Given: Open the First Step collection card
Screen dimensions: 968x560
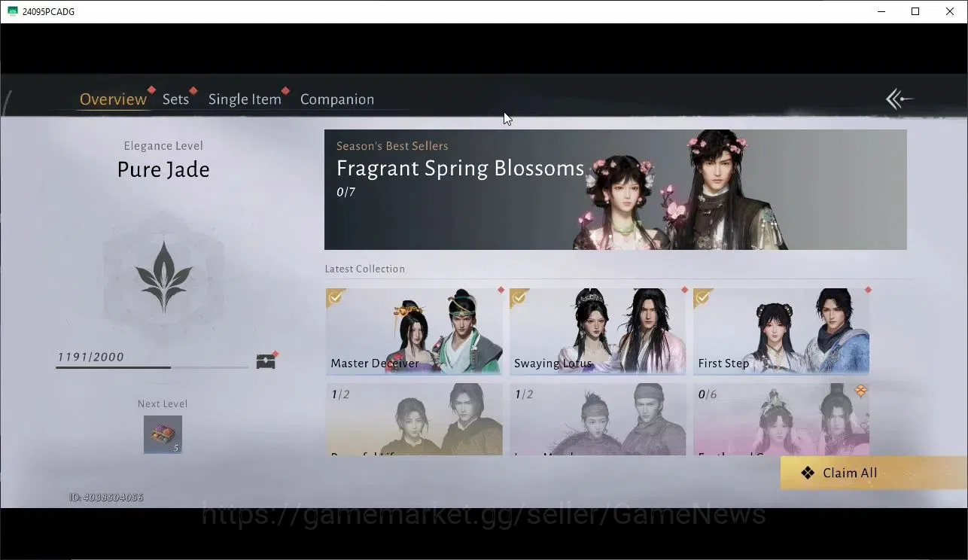Looking at the screenshot, I should click(781, 331).
